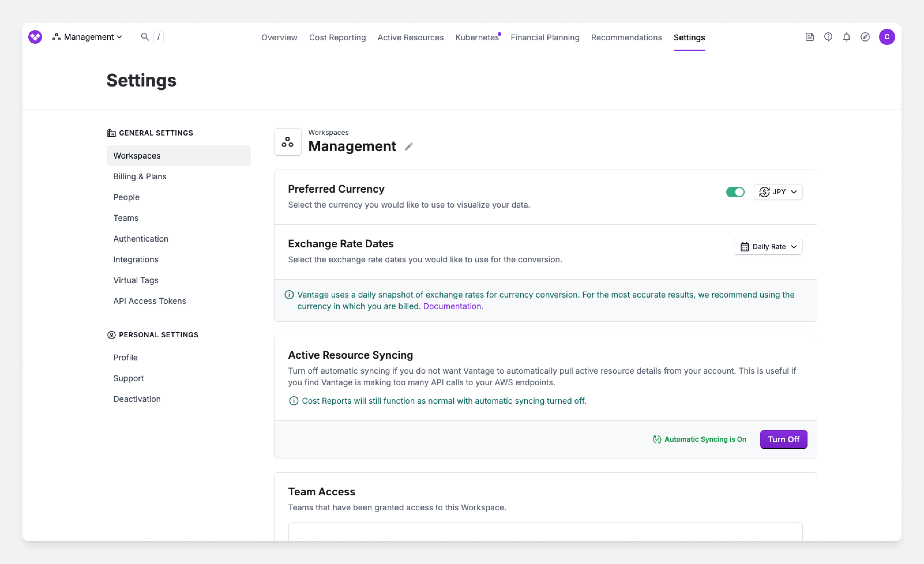
Task: Open the notifications bell icon
Action: pos(846,37)
